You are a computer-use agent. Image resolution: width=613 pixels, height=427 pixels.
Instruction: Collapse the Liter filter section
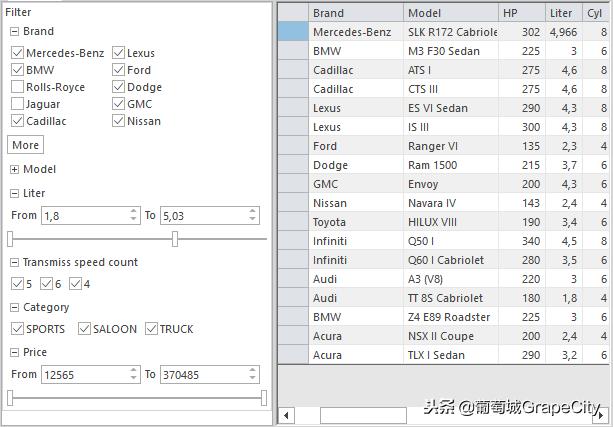[x=14, y=194]
